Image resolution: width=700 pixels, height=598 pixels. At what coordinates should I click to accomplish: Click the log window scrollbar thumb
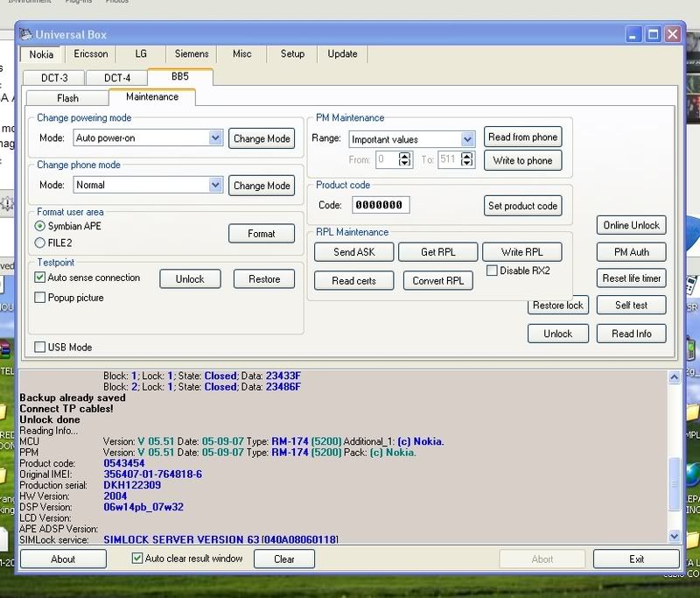click(674, 484)
